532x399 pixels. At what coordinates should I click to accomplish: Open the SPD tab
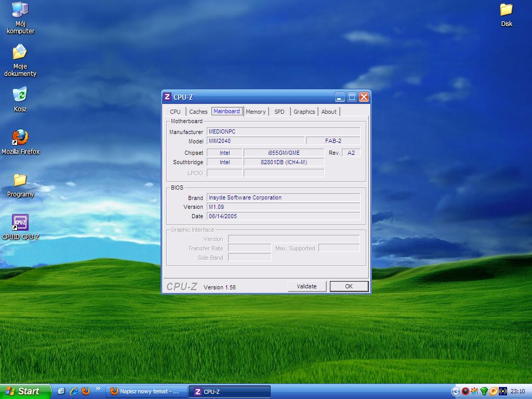click(279, 112)
